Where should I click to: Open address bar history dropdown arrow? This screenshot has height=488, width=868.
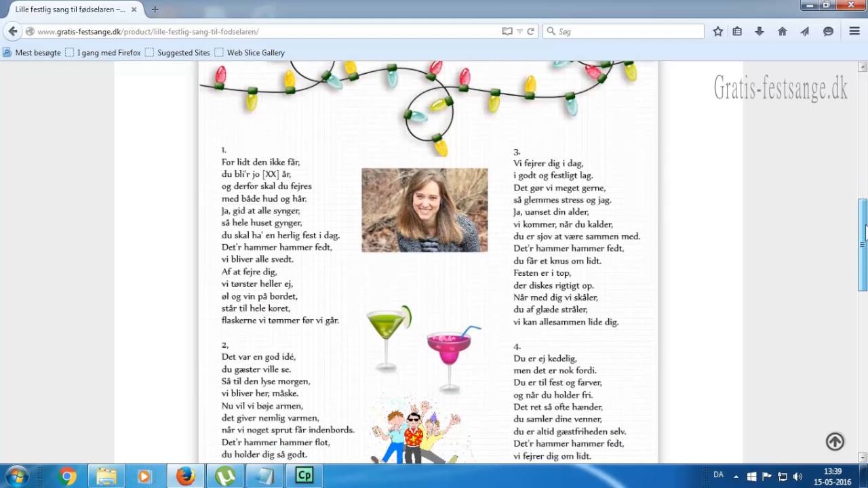click(x=519, y=31)
